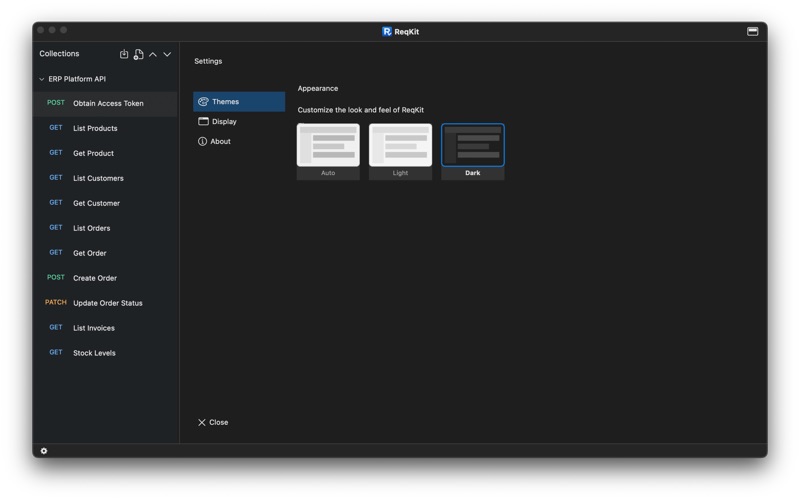Click 'Customize the look and feel of ReqKit'
Screen dimensions: 800x500
click(x=361, y=110)
